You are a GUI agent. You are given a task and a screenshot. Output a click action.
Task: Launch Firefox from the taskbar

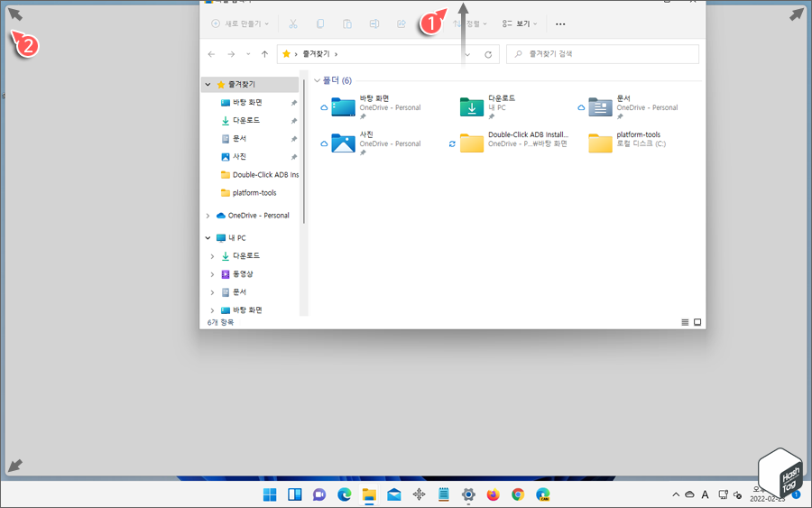click(x=493, y=494)
